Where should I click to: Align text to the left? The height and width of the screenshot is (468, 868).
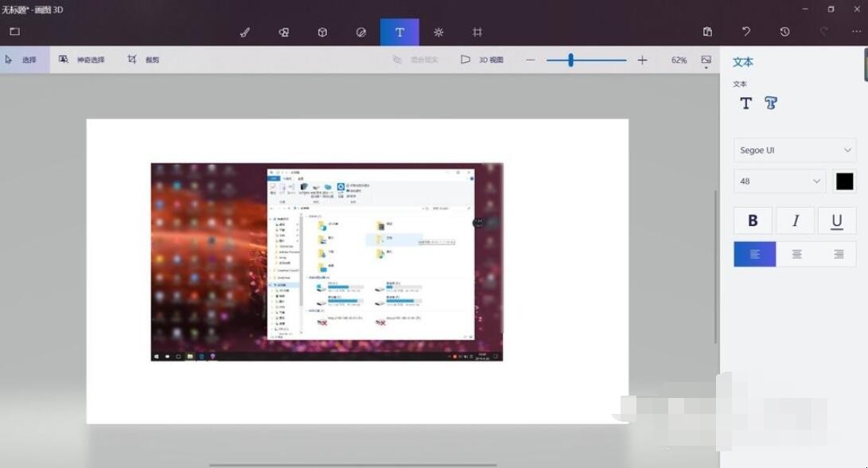pos(754,254)
